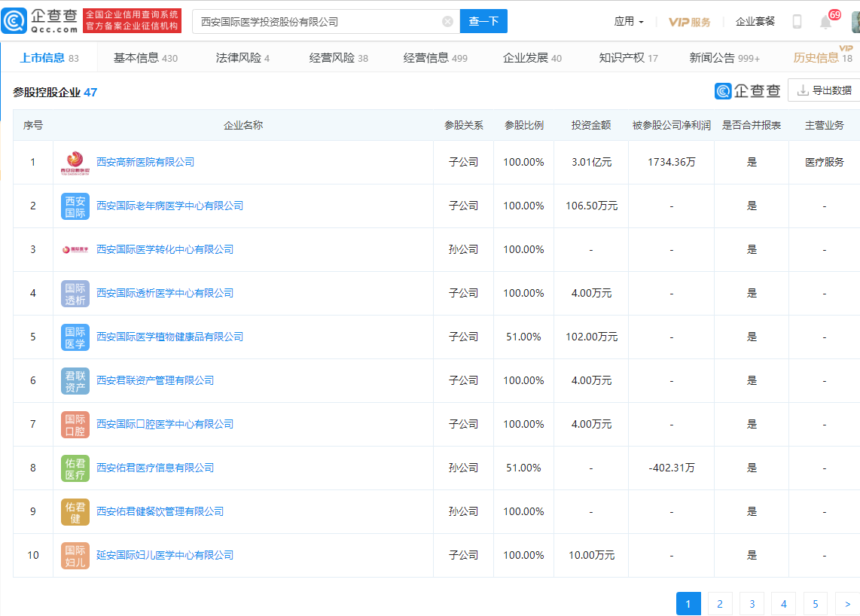860x616 pixels.
Task: Click the 君联资产 logo tile
Action: 75,381
